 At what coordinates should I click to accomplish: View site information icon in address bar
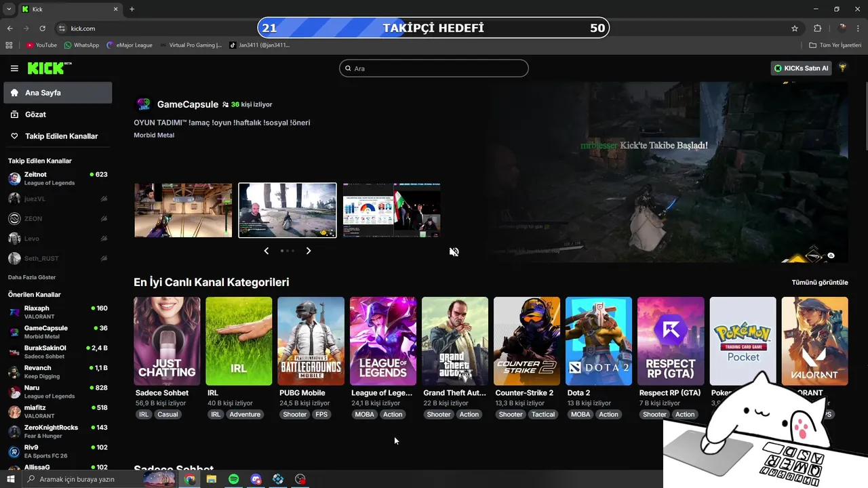[x=62, y=28]
